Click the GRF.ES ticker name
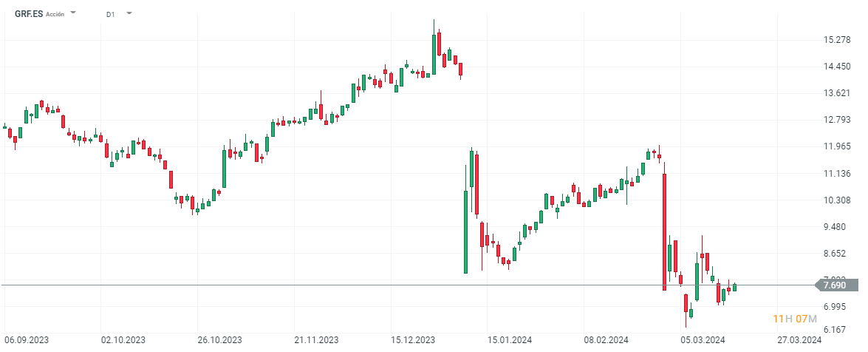This screenshot has width=868, height=352. click(29, 14)
